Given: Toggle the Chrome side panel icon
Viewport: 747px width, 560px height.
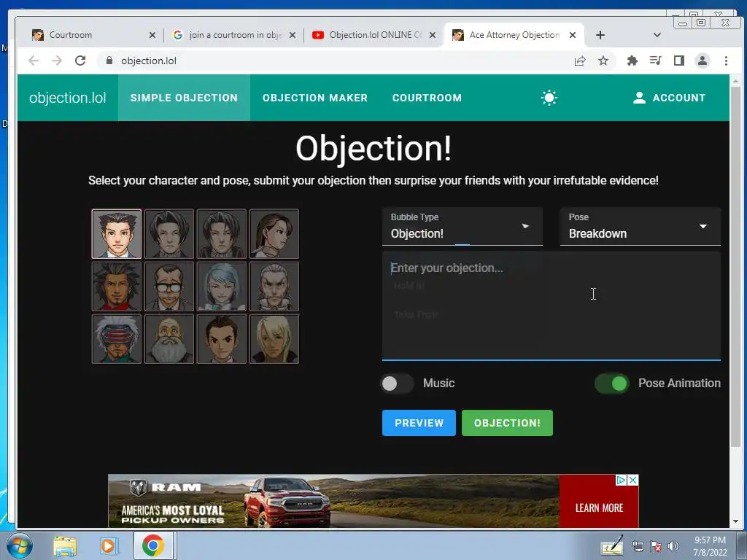Looking at the screenshot, I should point(679,61).
